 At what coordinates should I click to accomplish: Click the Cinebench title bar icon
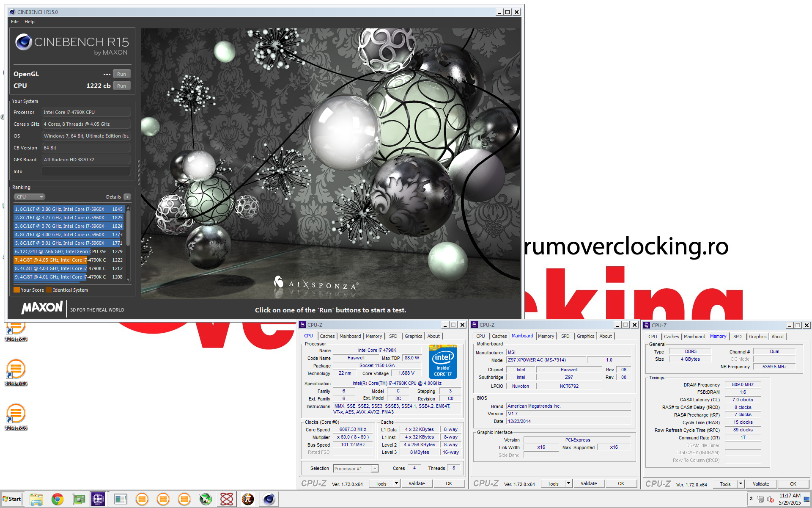pos(12,12)
